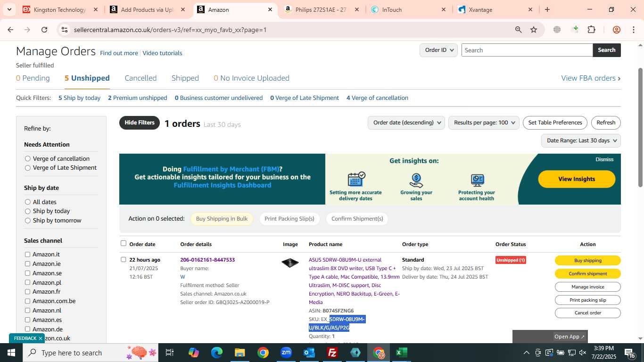Click the Cancel order button
This screenshot has height=362, width=644.
(587, 313)
